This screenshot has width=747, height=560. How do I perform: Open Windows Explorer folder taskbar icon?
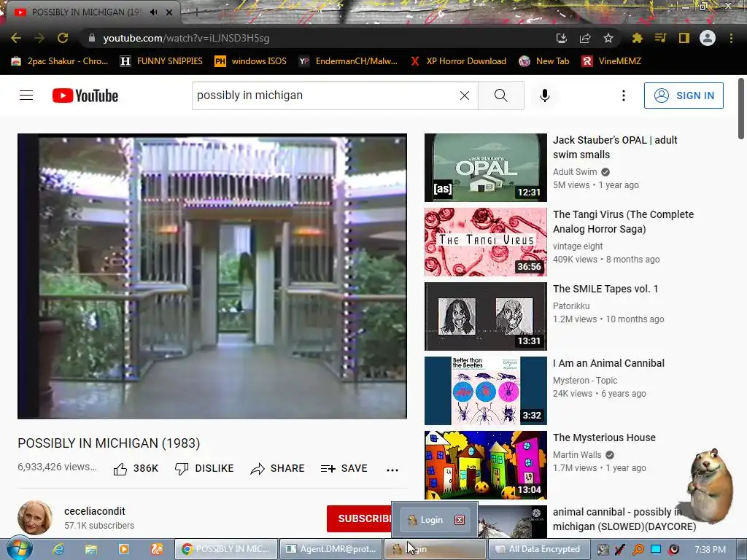click(x=91, y=549)
